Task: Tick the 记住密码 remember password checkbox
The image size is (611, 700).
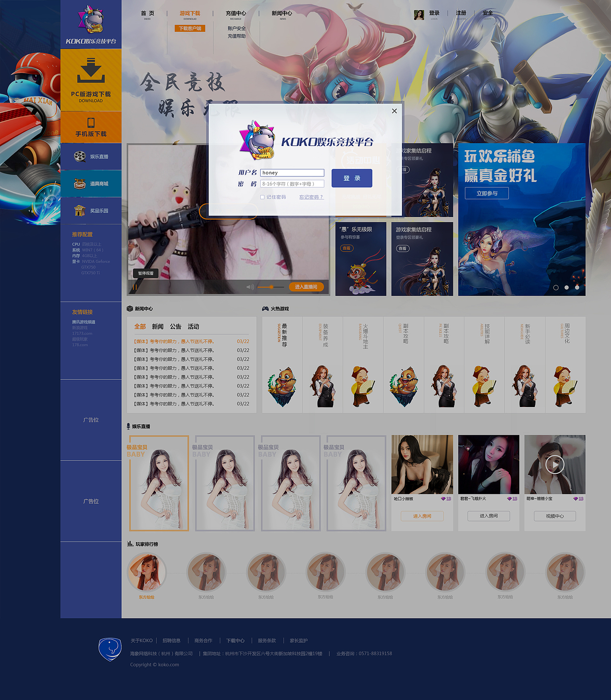Action: click(262, 197)
